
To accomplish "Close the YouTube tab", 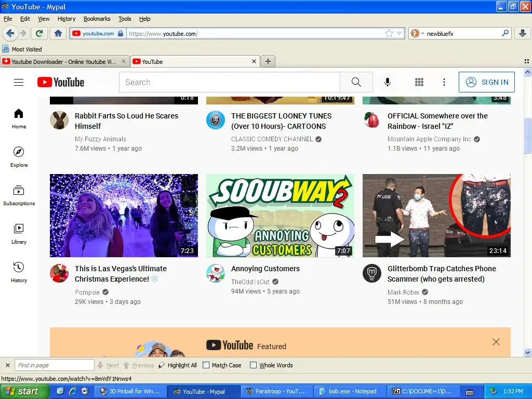I will [x=254, y=61].
